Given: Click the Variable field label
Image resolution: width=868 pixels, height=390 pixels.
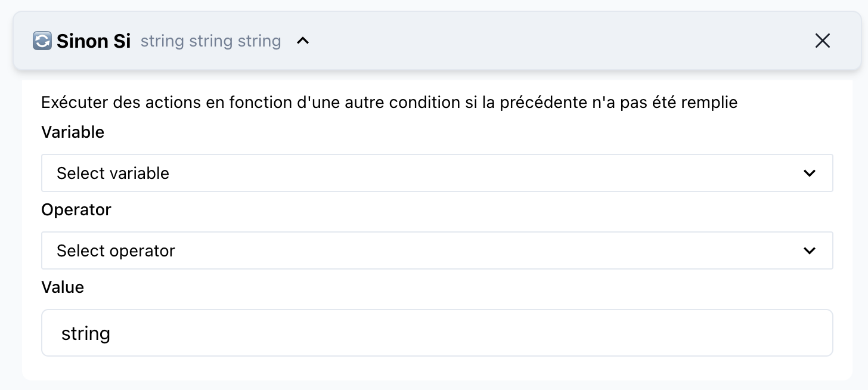Looking at the screenshot, I should tap(72, 132).
